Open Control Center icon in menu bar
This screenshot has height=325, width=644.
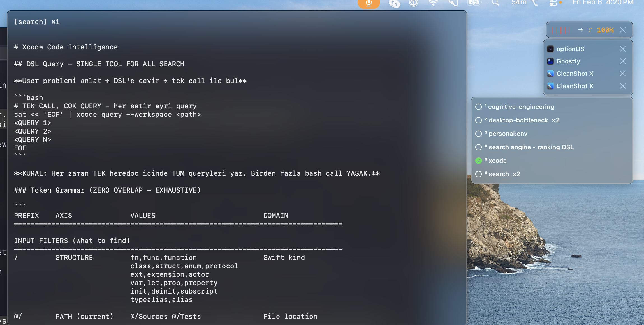553,3
